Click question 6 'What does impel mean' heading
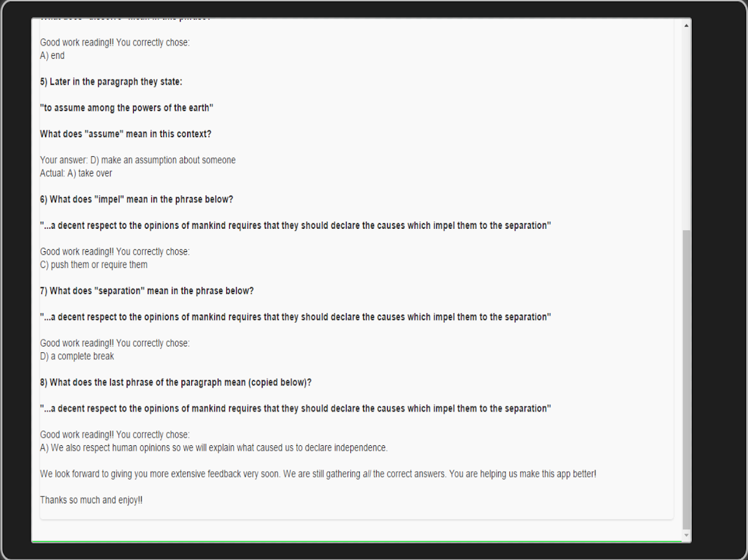 pos(136,199)
